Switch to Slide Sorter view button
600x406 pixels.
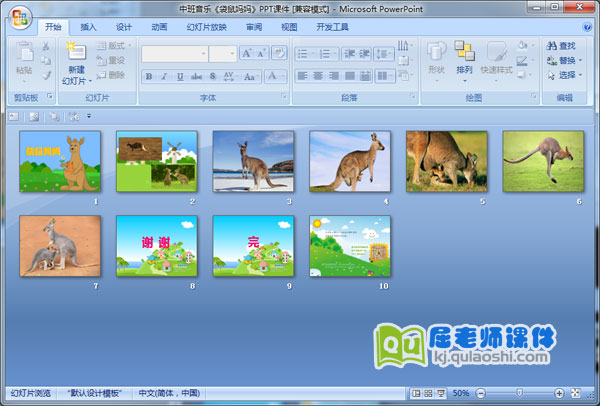[429, 393]
